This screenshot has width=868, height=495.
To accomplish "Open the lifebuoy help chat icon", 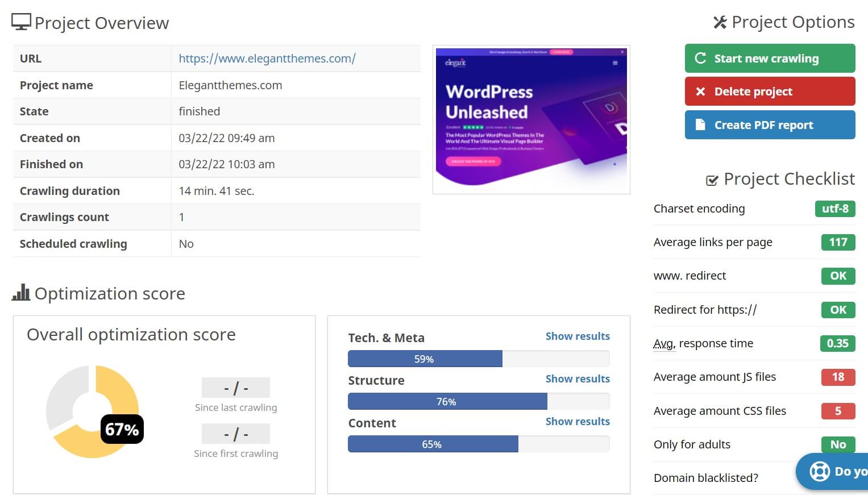I will [819, 471].
